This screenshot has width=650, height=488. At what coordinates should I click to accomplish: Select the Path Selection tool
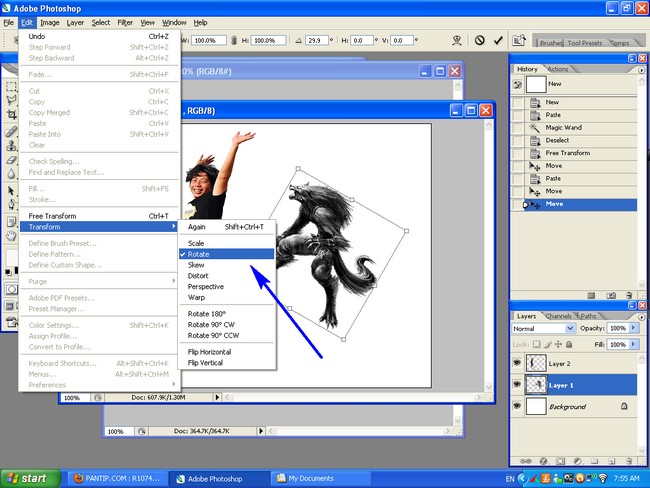pyautogui.click(x=11, y=190)
